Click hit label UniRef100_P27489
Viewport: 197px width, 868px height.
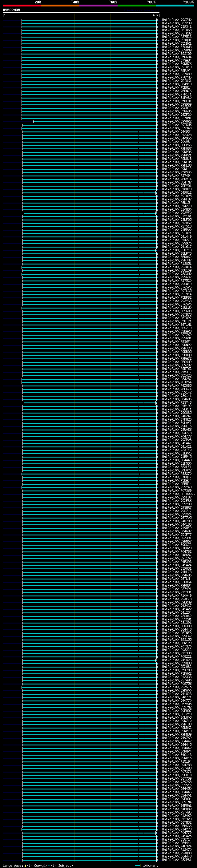pos(177,74)
